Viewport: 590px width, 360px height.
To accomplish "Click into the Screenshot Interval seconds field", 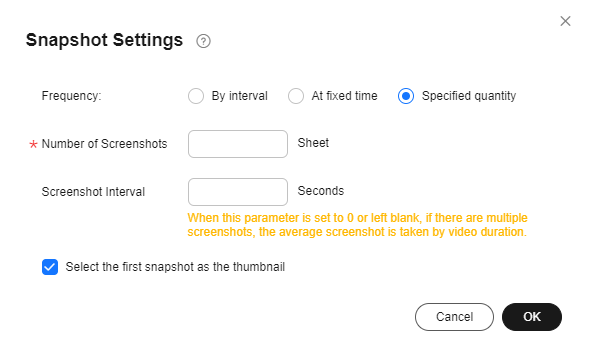I will click(x=238, y=192).
